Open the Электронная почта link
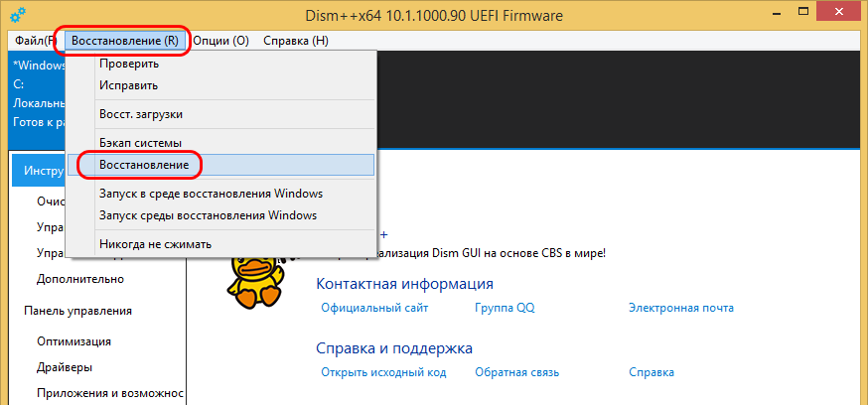 pos(681,308)
